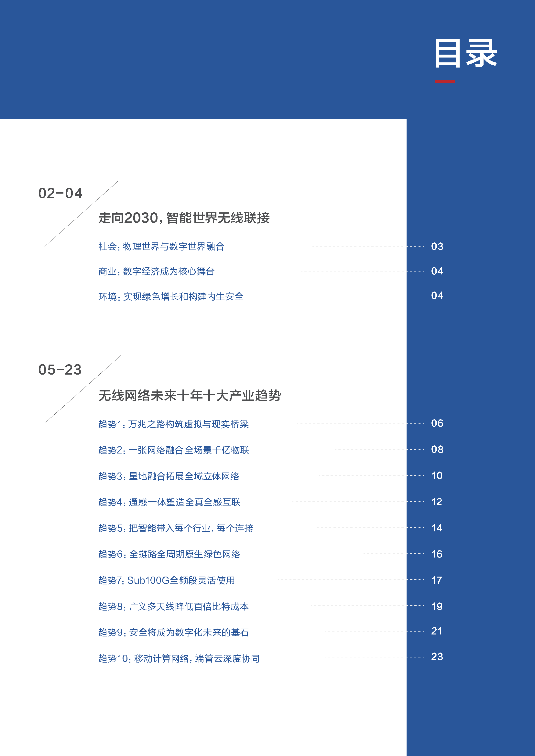Click the page number 03 beside 社会 entry
Image resolution: width=535 pixels, height=756 pixels.
pos(438,246)
